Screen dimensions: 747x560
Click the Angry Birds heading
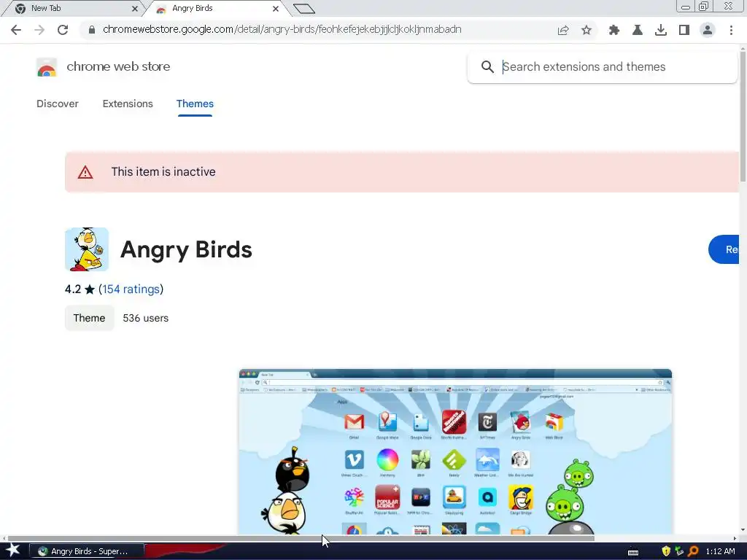click(x=186, y=249)
